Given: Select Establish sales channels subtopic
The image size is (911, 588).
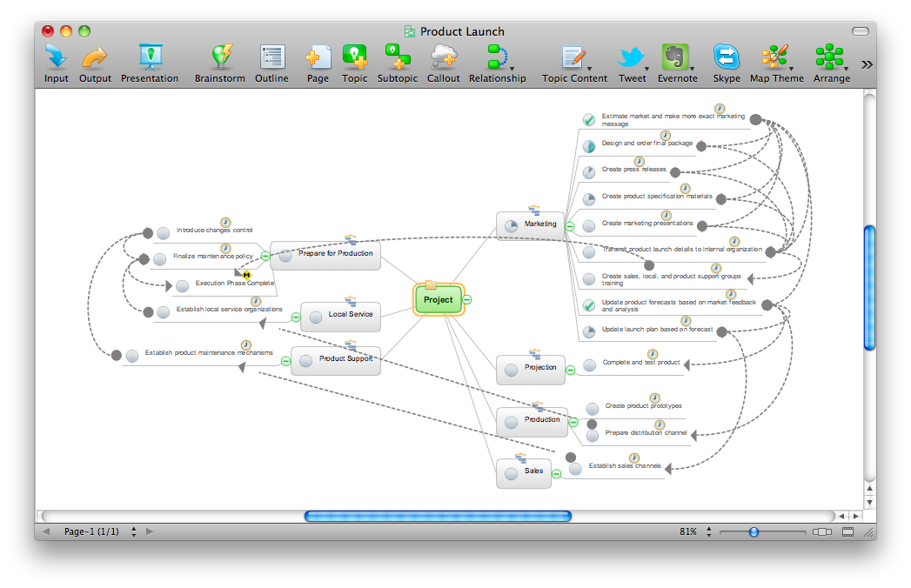Looking at the screenshot, I should click(625, 466).
